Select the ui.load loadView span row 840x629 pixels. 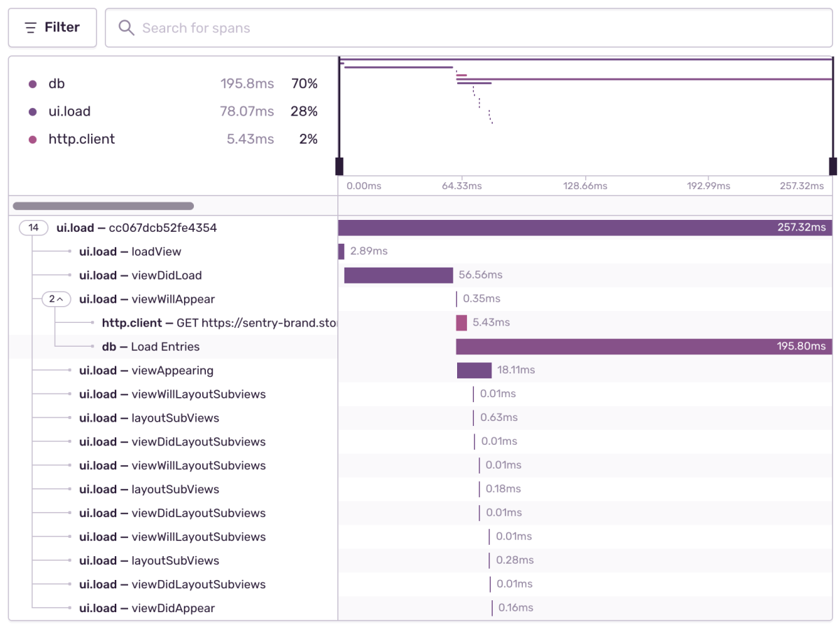click(x=420, y=251)
